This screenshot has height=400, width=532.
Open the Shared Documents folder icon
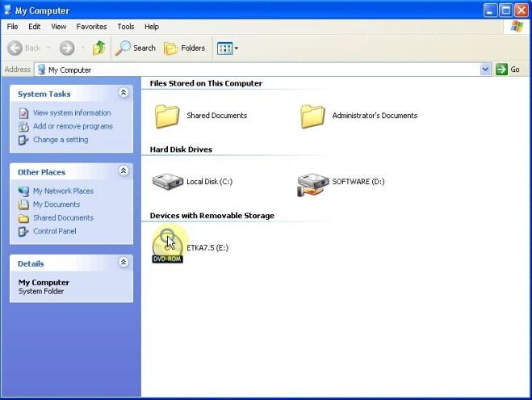pyautogui.click(x=167, y=116)
